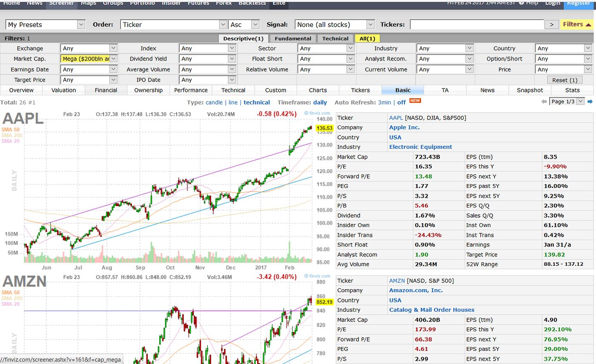Open the Apple Inc. company link

(404, 127)
